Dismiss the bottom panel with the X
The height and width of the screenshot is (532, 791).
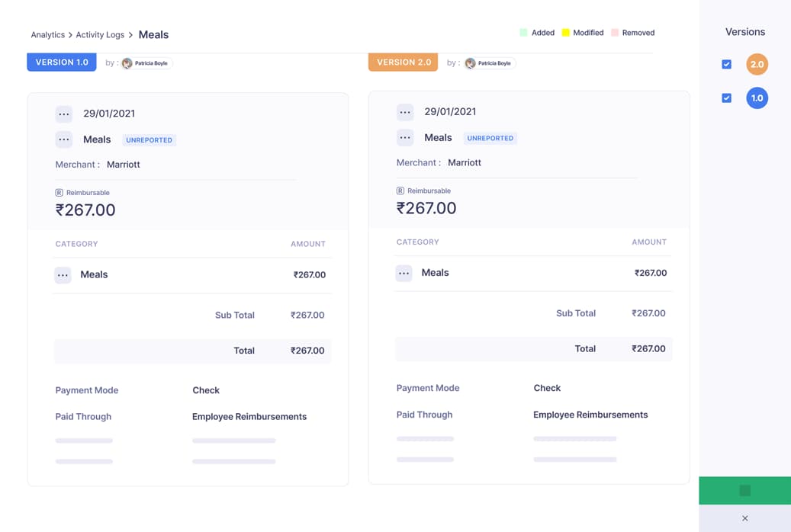point(744,518)
